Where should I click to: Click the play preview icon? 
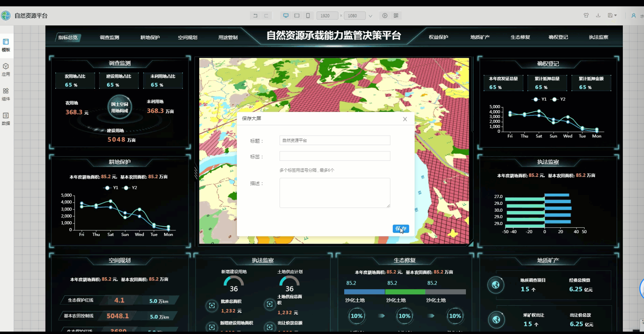385,15
